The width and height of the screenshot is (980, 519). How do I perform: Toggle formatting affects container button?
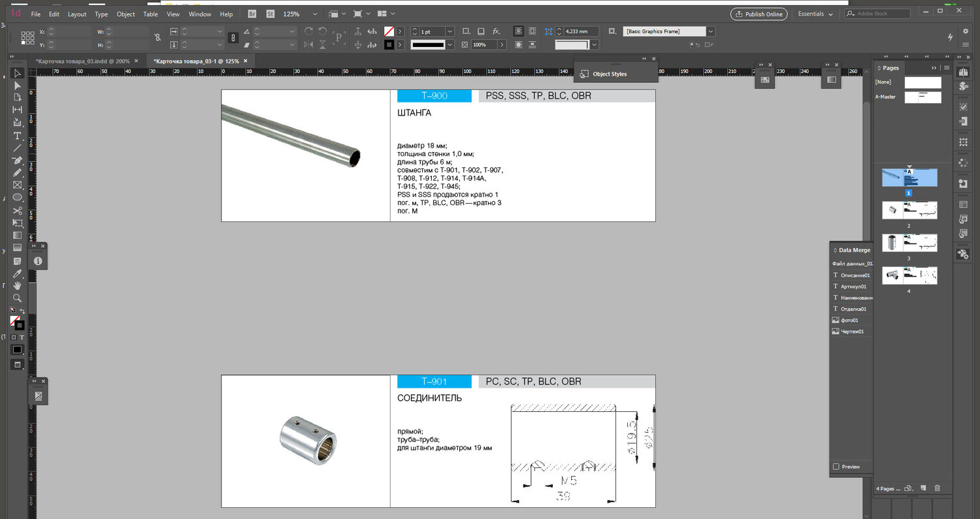[x=14, y=337]
